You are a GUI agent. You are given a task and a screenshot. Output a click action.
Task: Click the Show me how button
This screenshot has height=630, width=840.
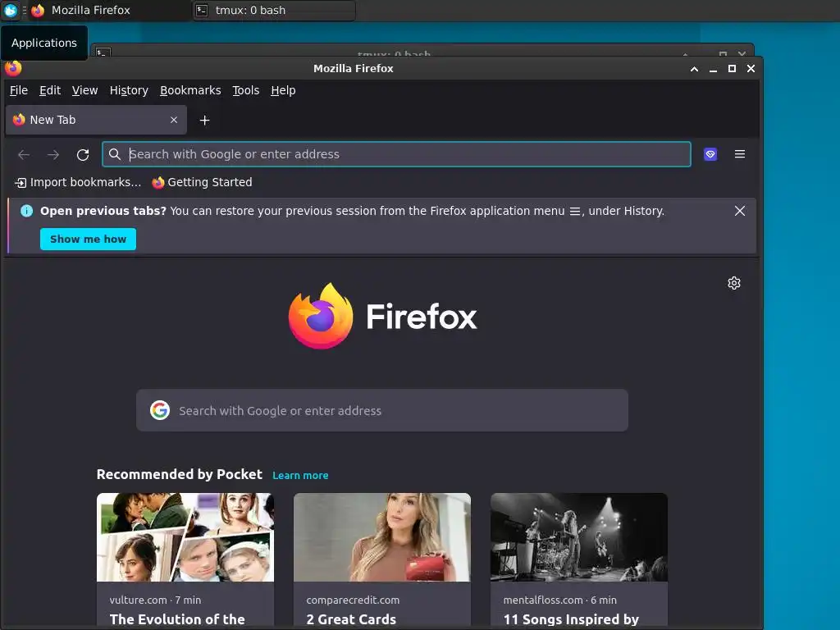click(x=88, y=239)
